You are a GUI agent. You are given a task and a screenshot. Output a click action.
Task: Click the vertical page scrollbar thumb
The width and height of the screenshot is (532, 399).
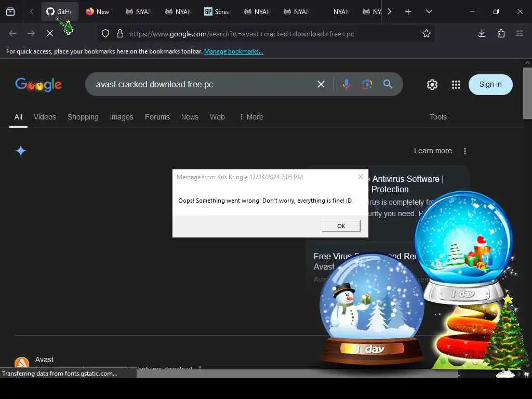(x=527, y=93)
